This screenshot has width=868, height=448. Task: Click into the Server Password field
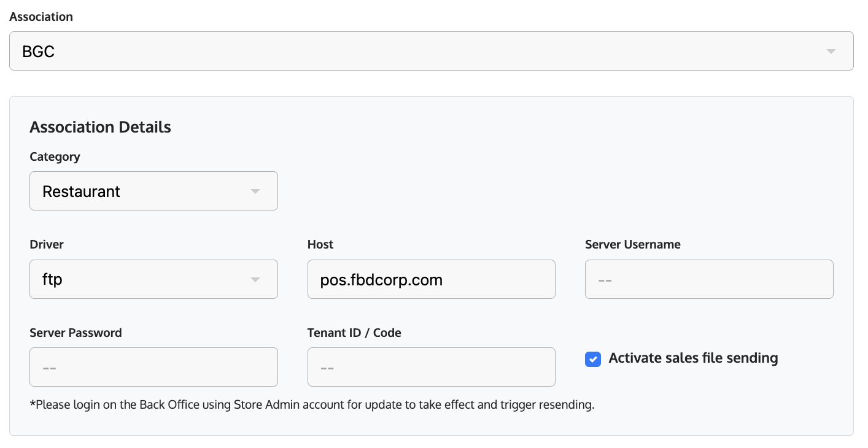153,367
